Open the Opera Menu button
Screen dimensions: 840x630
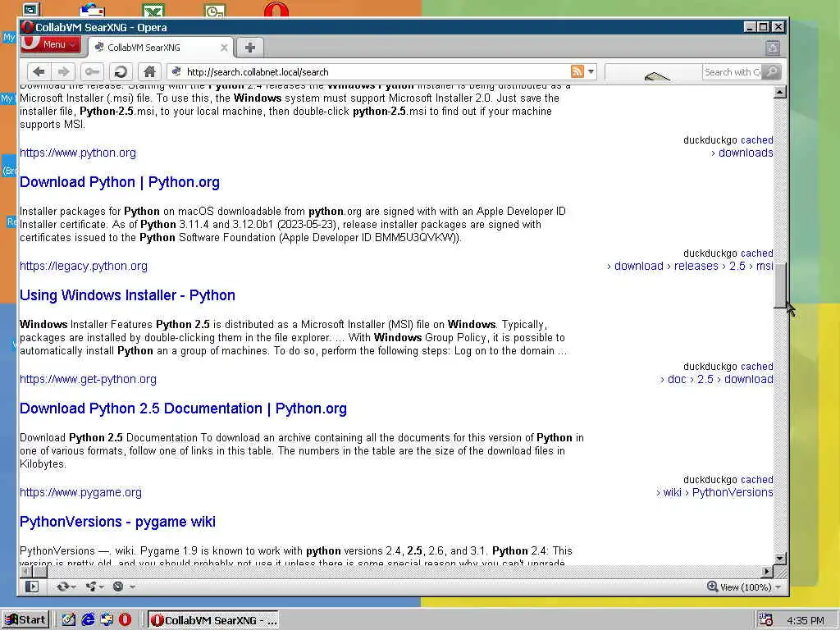point(52,44)
